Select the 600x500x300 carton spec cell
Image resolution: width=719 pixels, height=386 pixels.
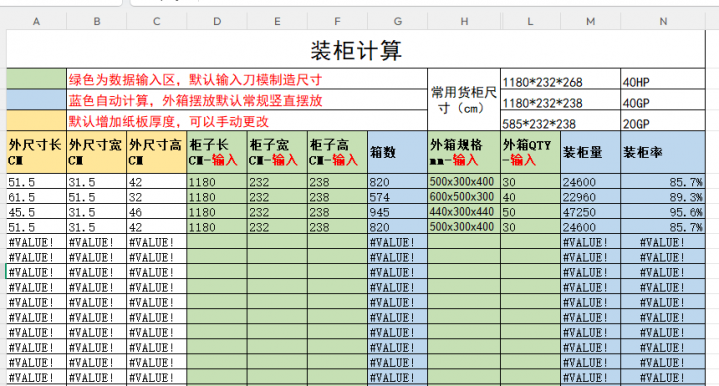(x=464, y=197)
